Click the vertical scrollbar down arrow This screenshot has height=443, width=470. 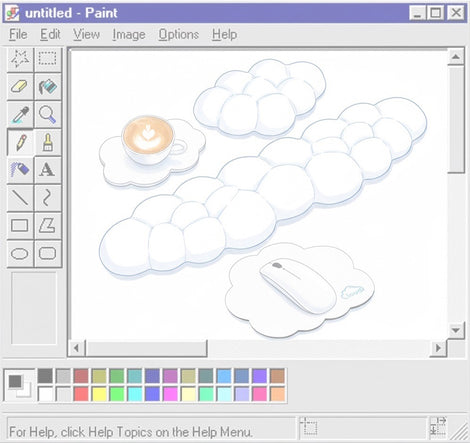tap(456, 330)
